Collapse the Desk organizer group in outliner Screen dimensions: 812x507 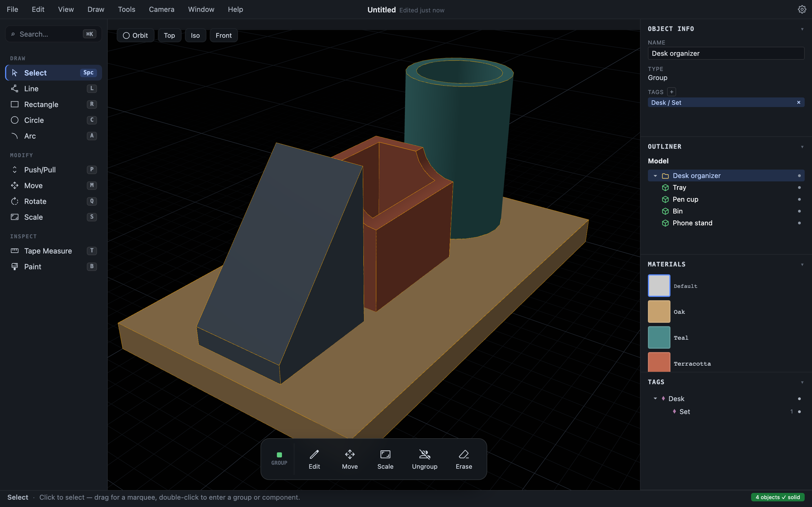click(x=655, y=176)
